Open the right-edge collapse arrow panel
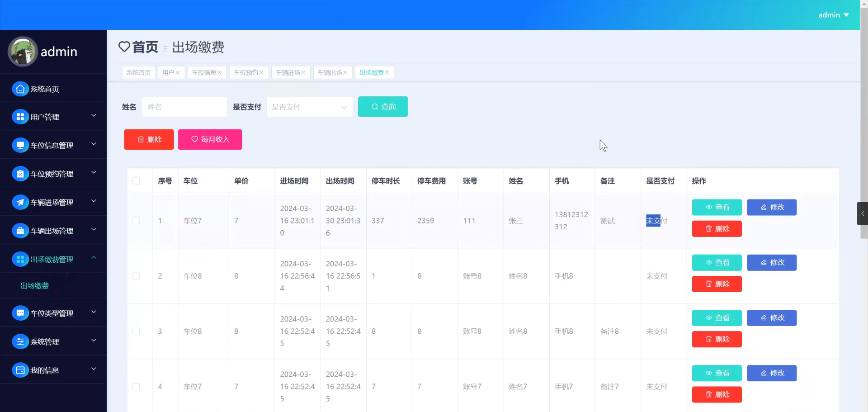 click(863, 213)
